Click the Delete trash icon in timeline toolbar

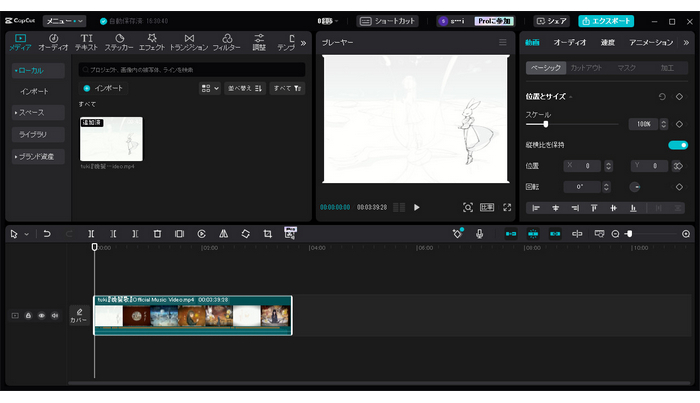(x=157, y=234)
